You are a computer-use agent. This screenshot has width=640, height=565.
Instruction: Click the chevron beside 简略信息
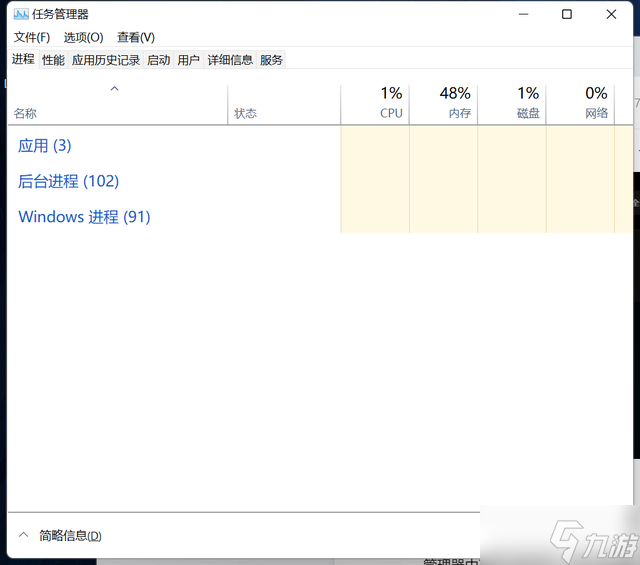click(24, 535)
